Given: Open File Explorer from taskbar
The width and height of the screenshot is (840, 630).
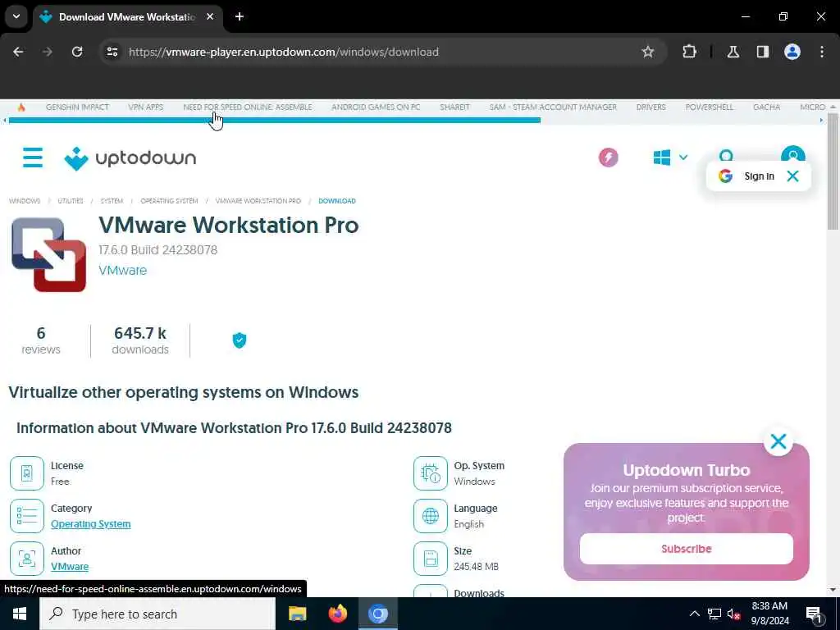Looking at the screenshot, I should pos(297,614).
